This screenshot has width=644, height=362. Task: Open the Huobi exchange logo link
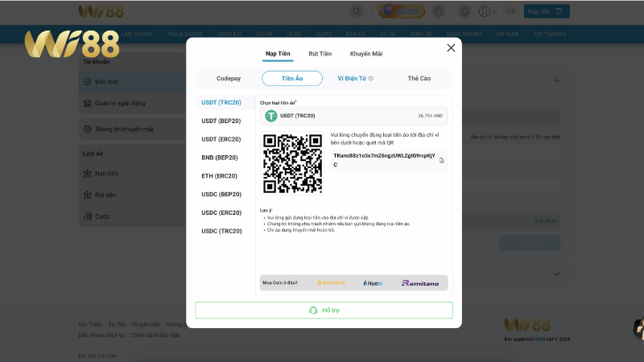(373, 283)
